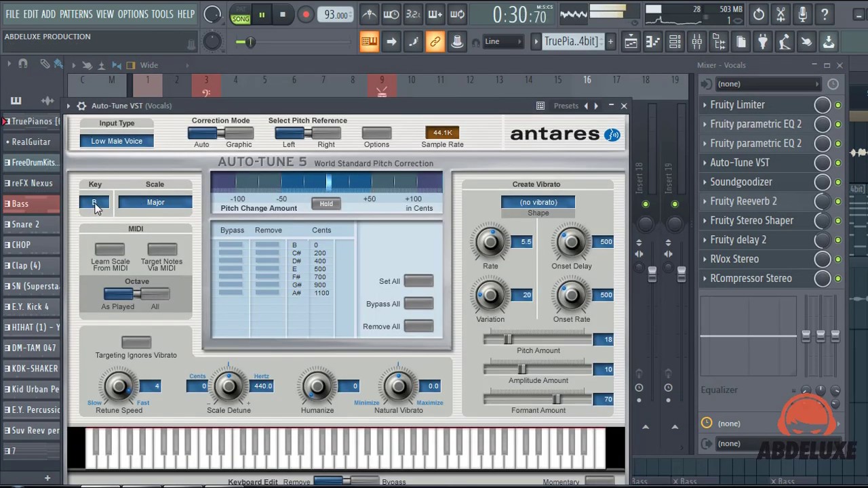Click the save/export download icon
Screen dimensions: 868x488
[x=829, y=42]
